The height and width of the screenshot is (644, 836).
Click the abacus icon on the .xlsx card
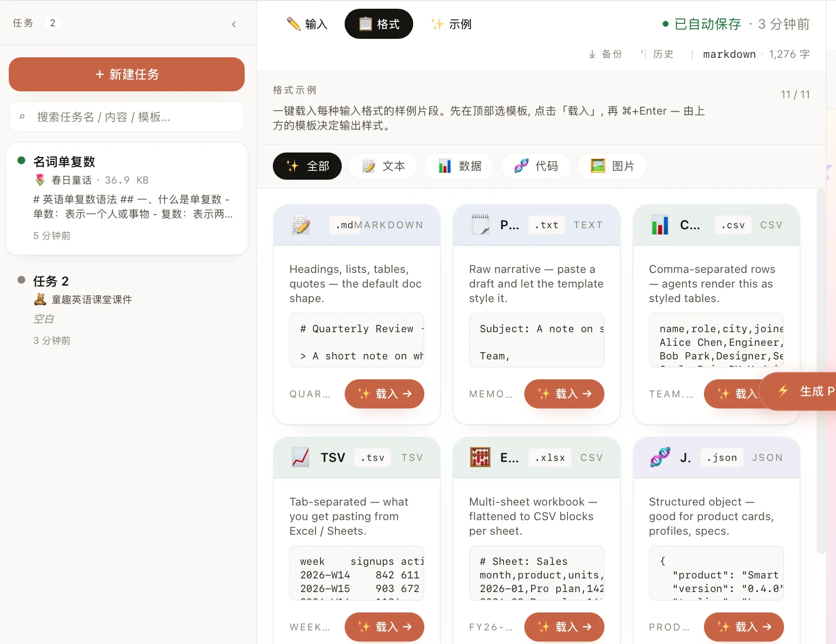[480, 458]
